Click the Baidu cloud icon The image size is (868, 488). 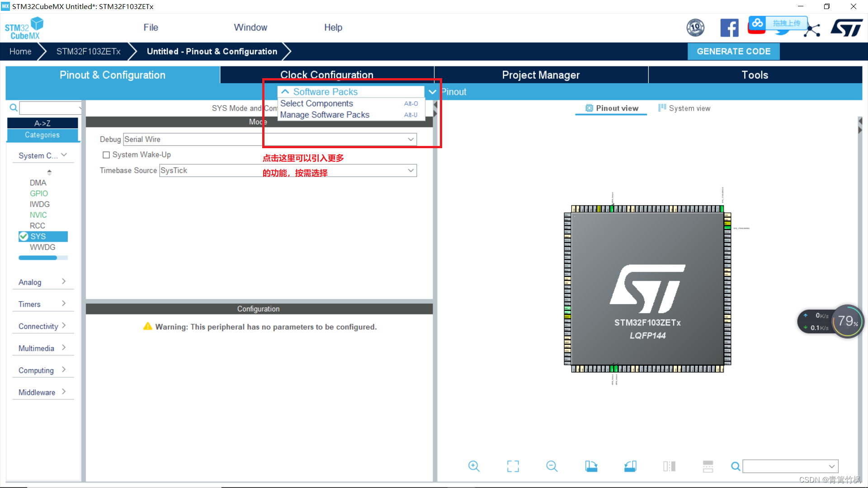coord(757,23)
